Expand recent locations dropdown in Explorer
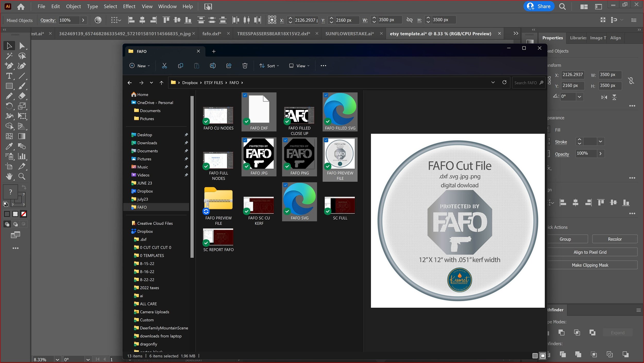Viewport: 644px width, 363px height. tap(151, 83)
